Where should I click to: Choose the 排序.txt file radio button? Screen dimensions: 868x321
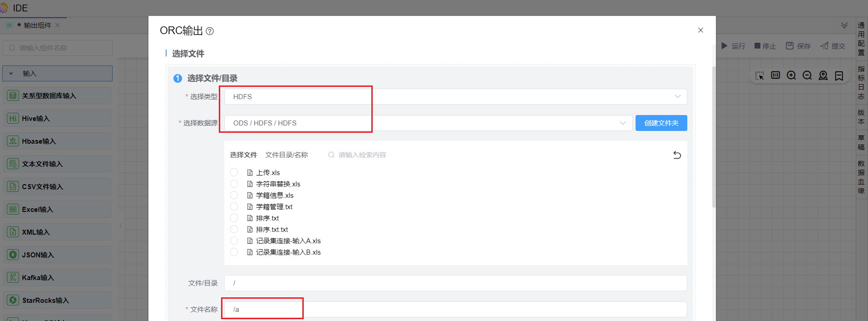(234, 218)
